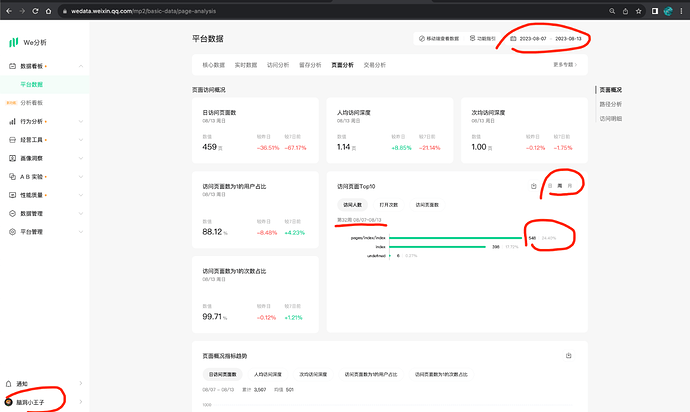
Task: Click the user avatar at bottom left
Action: pyautogui.click(x=8, y=402)
